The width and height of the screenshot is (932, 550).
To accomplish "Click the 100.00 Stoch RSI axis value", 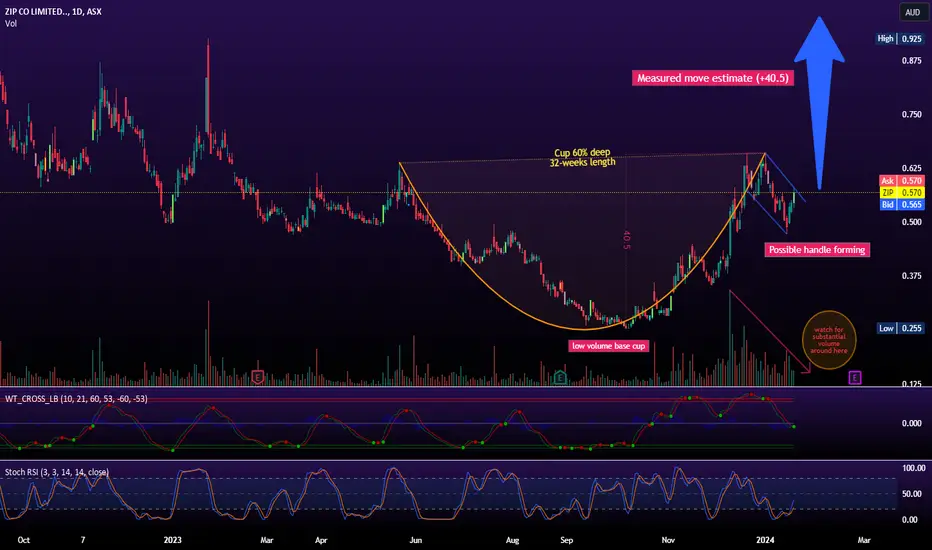I will point(914,468).
